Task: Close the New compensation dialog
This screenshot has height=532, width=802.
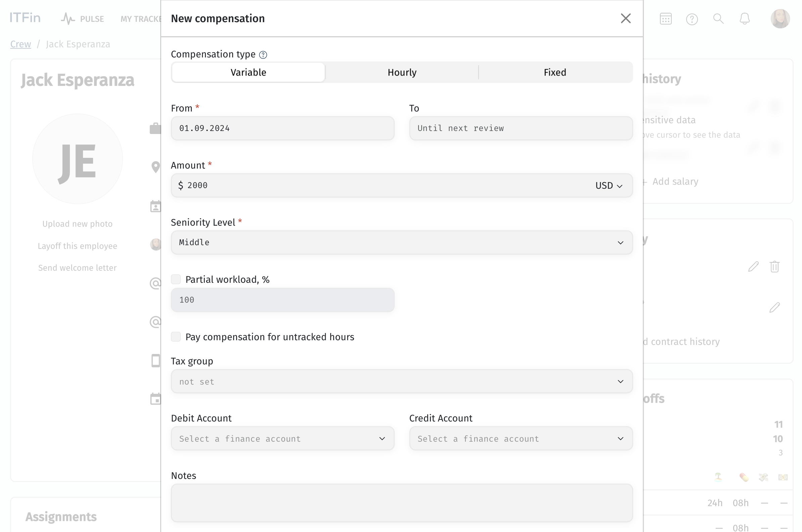Action: click(x=625, y=18)
